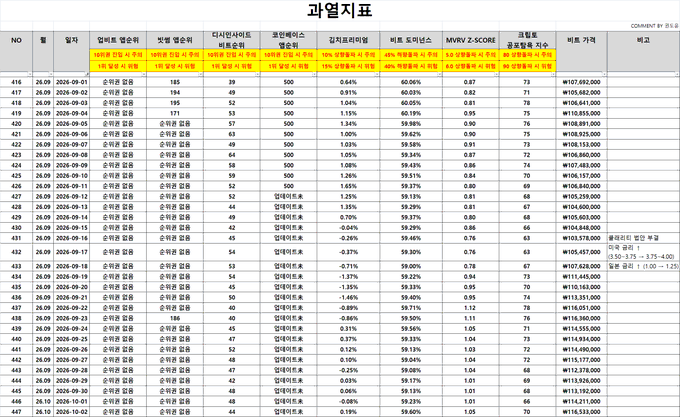680x417 pixels.
Task: Open the filter dropdown for 김치프리미엄 column
Action: pos(377,75)
